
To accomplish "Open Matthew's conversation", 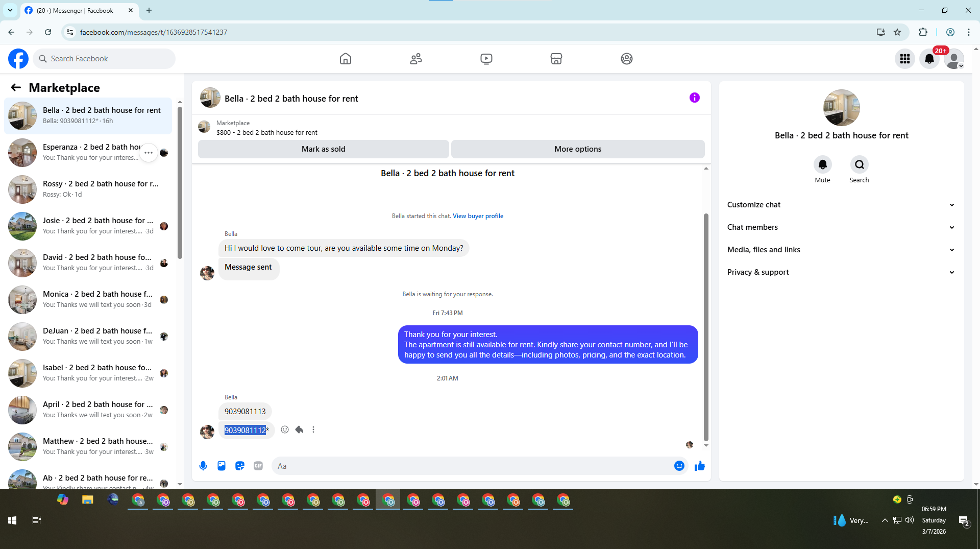I will coord(88,447).
